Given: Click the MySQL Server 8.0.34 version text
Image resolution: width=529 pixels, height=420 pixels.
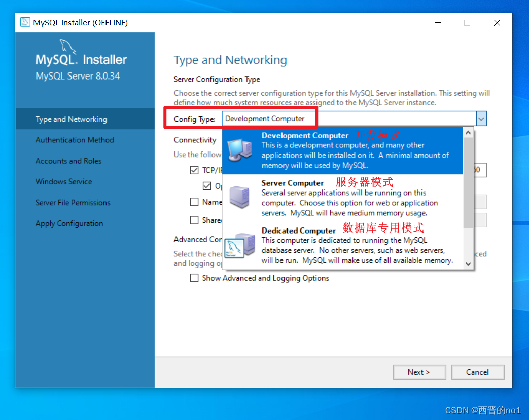Looking at the screenshot, I should pos(78,76).
